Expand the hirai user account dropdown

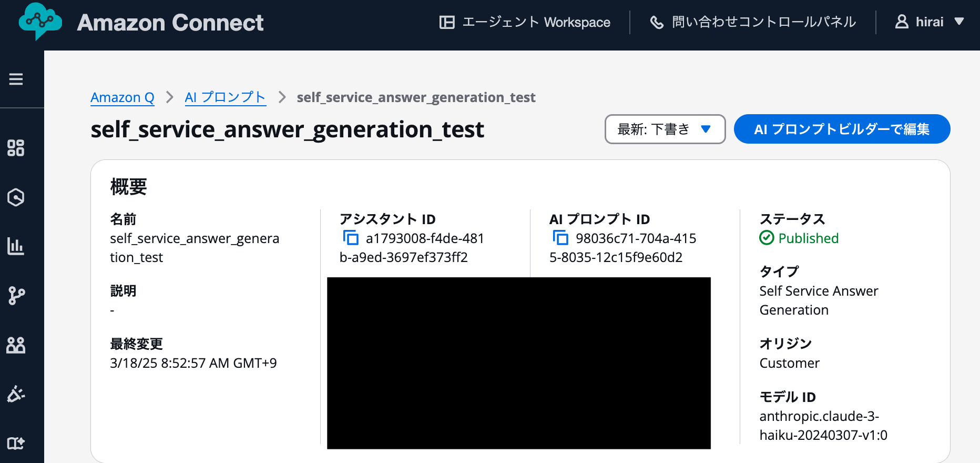coord(930,22)
